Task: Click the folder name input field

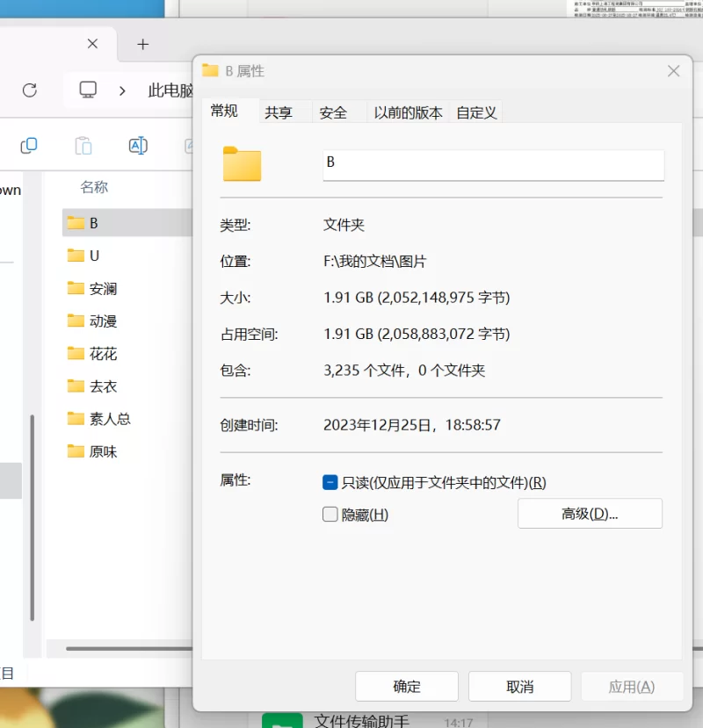Action: pyautogui.click(x=493, y=164)
